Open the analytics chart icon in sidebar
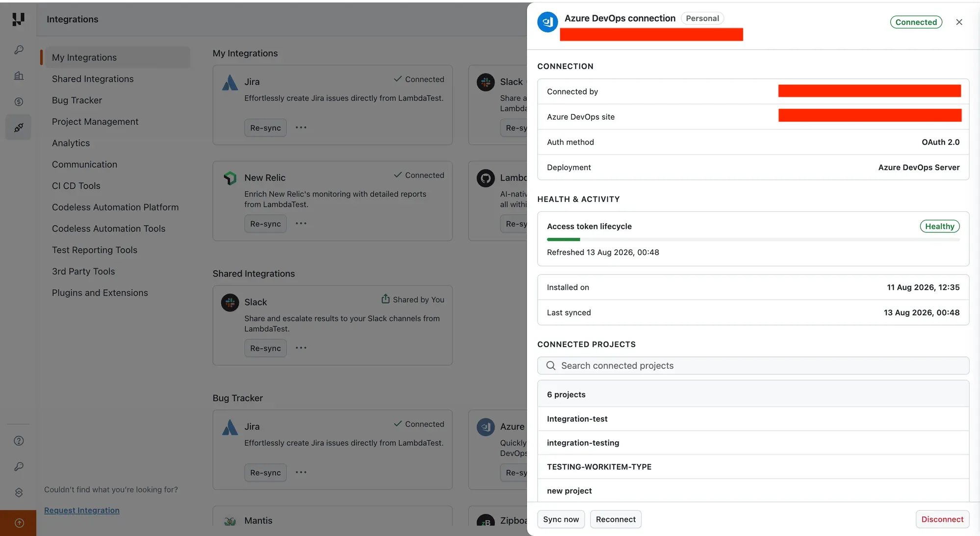This screenshot has height=536, width=980. pyautogui.click(x=19, y=76)
